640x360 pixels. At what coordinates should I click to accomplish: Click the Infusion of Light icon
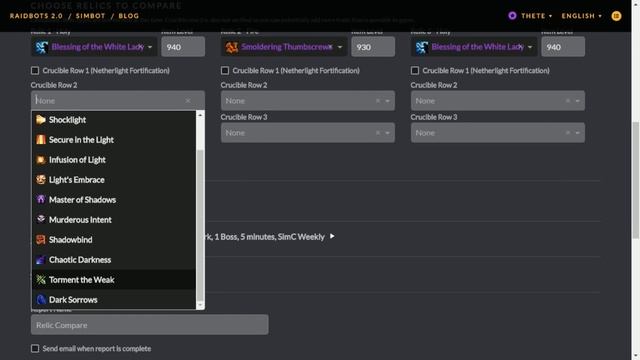[x=41, y=160]
